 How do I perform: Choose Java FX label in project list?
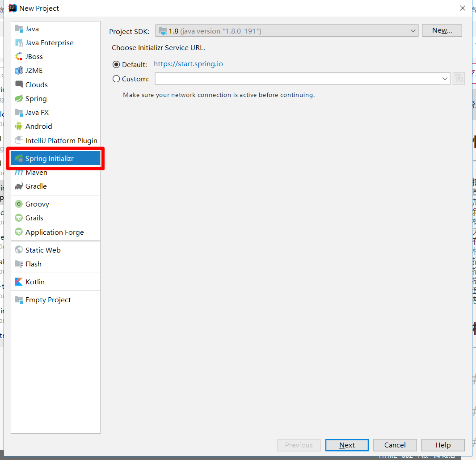coord(37,113)
